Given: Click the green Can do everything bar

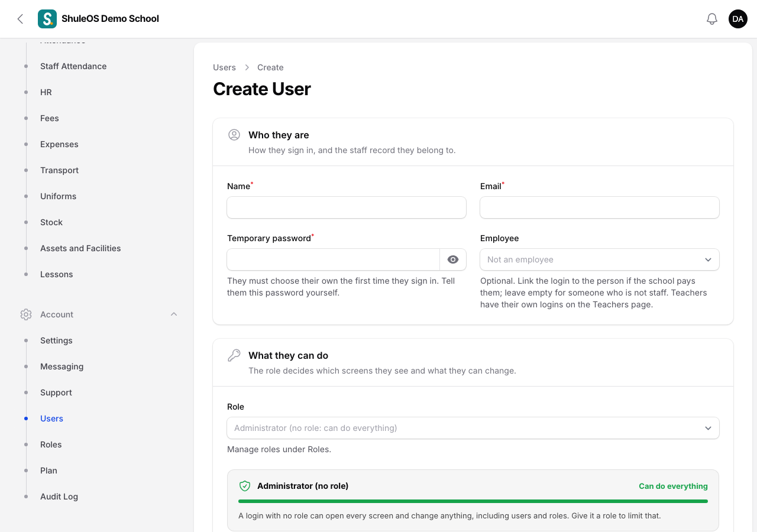Looking at the screenshot, I should click(x=473, y=501).
